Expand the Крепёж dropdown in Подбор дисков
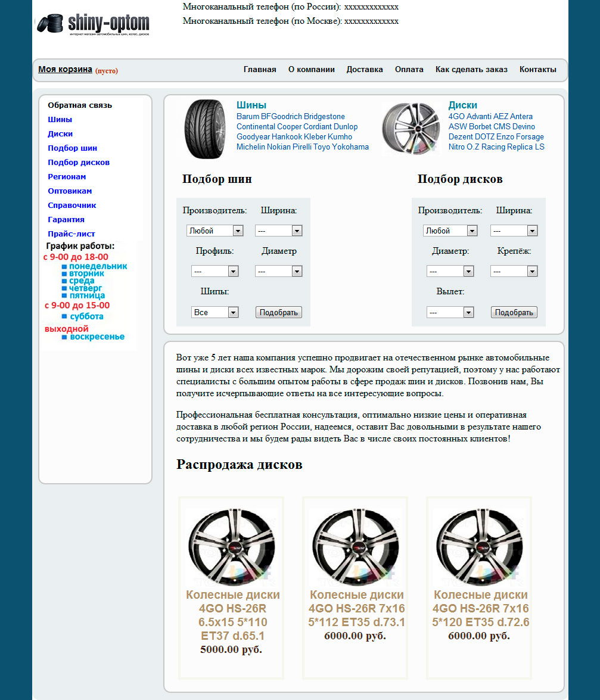This screenshot has width=600, height=700. point(514,270)
